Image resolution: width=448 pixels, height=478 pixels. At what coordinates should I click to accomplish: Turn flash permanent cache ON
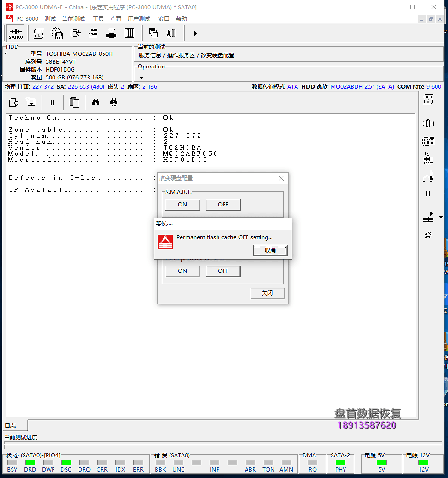coord(182,271)
